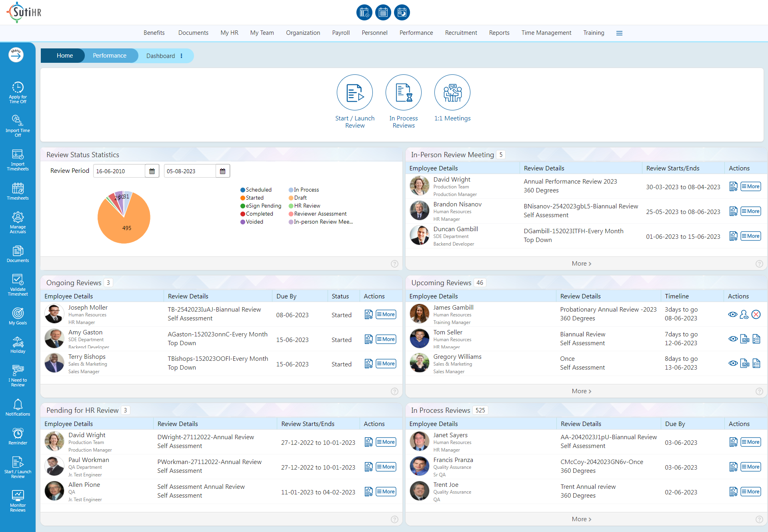Open the In Process Reviews icon
This screenshot has width=768, height=532.
click(403, 92)
